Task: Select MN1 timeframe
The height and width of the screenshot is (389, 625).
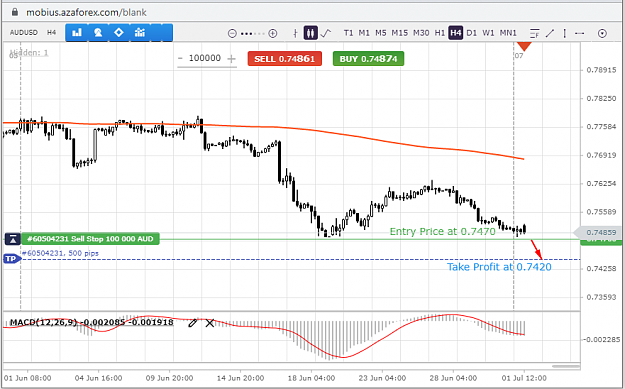Action: (x=508, y=33)
